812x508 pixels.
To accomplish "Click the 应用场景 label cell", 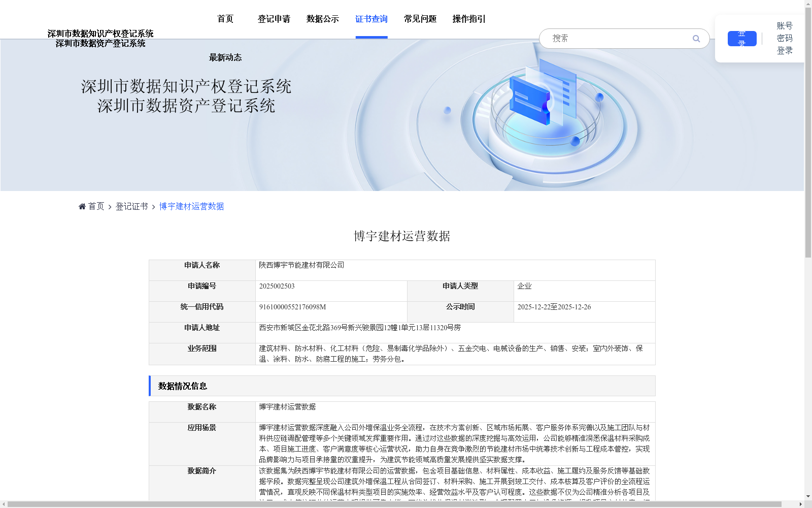I will pyautogui.click(x=202, y=444).
